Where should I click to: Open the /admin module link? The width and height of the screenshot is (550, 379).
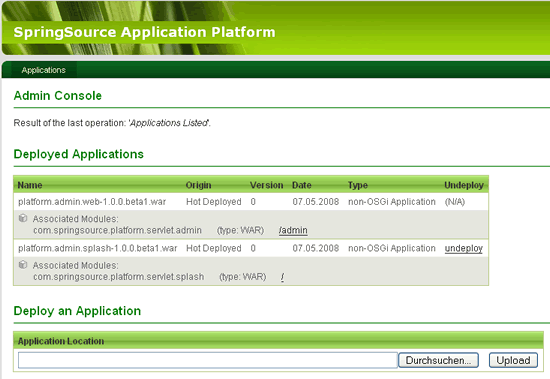[x=293, y=230]
